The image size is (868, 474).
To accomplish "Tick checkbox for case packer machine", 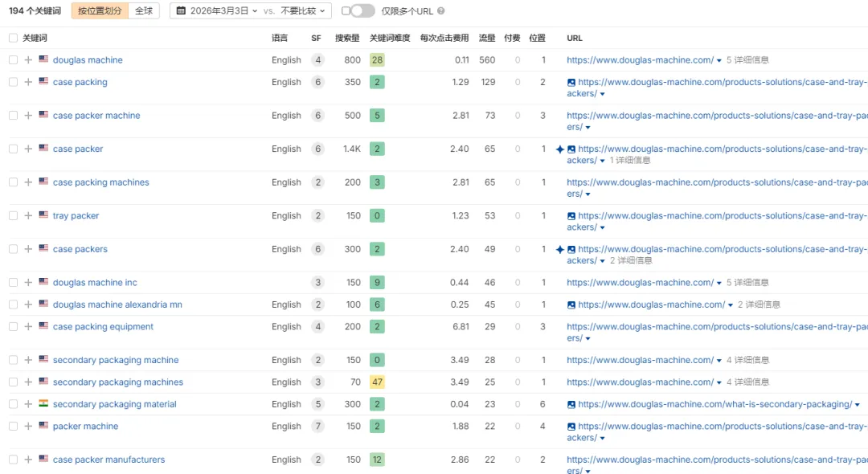I will pos(14,116).
